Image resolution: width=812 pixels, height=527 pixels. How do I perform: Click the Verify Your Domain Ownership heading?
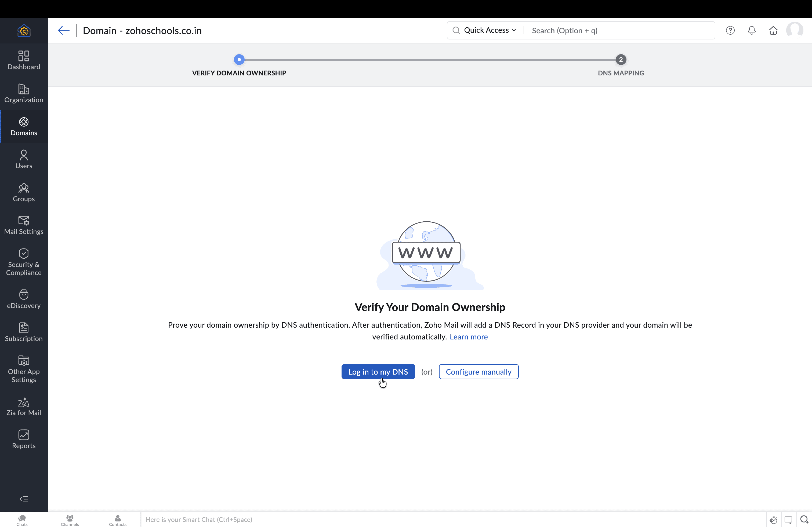tap(430, 307)
